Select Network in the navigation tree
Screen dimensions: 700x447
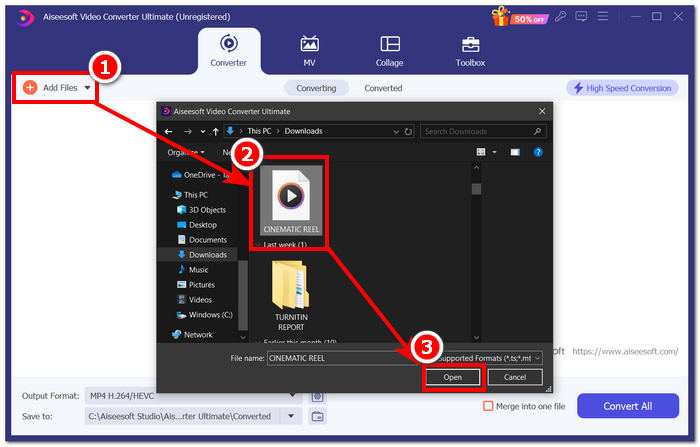[x=192, y=334]
